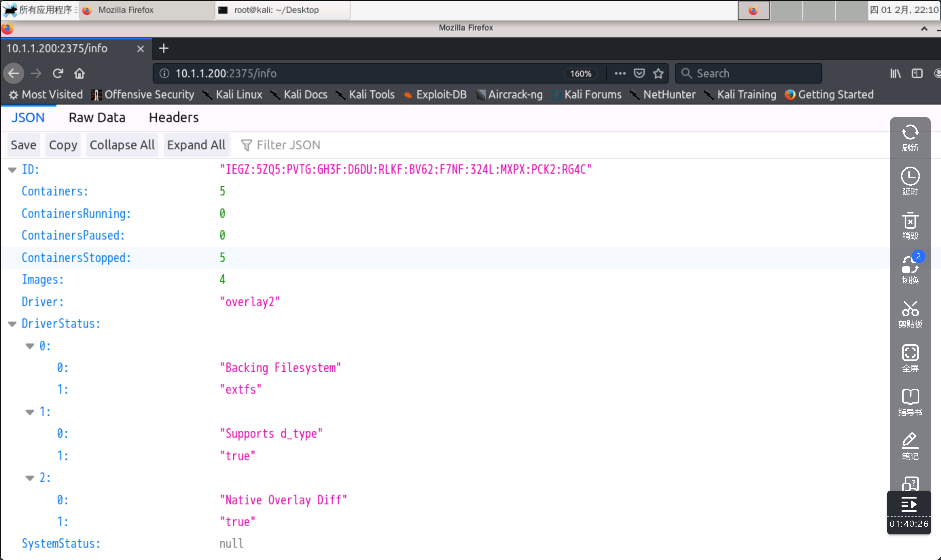Screen dimensions: 941x560
Task: Click the Copy button
Action: pos(63,145)
